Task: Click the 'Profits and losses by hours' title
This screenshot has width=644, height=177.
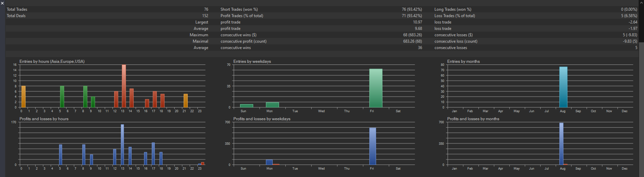Action: 44,119
